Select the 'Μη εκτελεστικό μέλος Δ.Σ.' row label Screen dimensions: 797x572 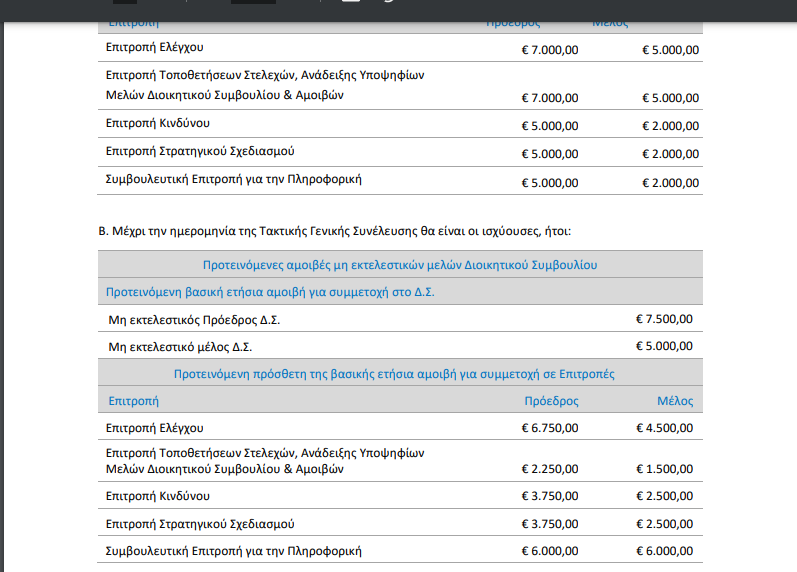(180, 347)
